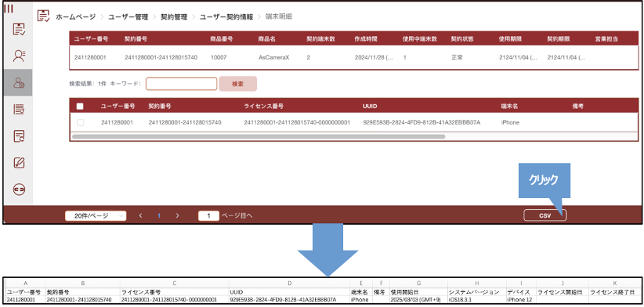
Task: Click product name AsCameraX
Action: (x=274, y=58)
